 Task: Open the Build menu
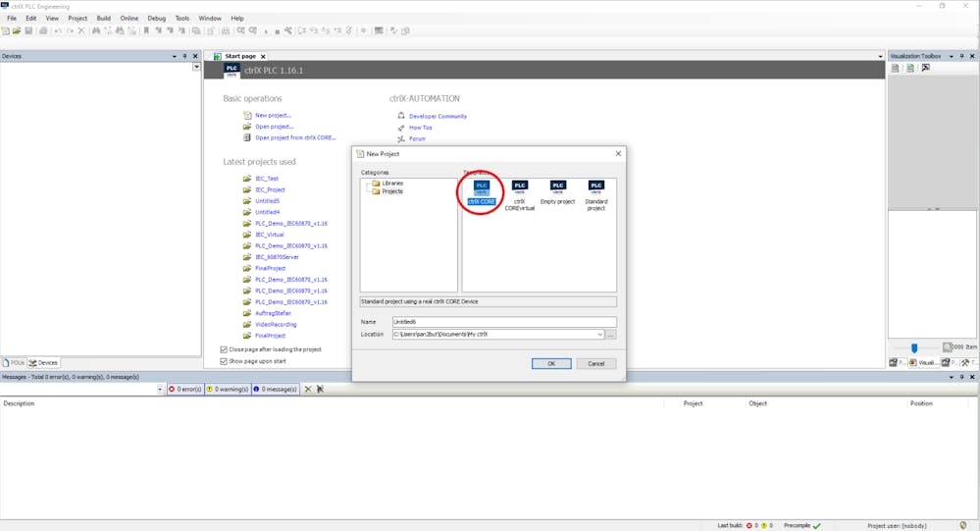coord(104,18)
